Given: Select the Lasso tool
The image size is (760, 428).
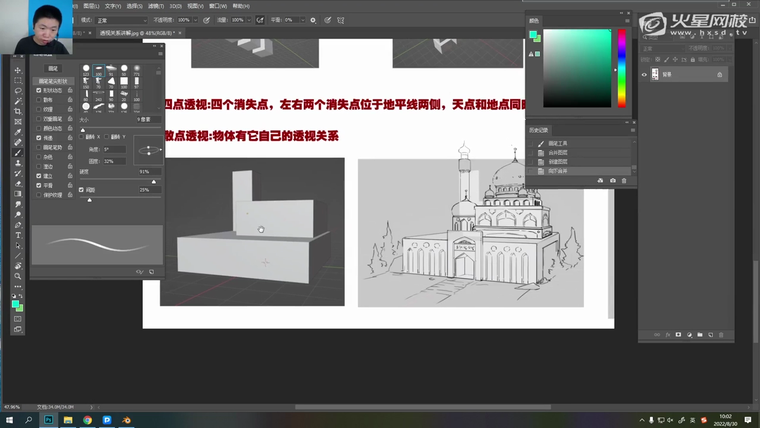Looking at the screenshot, I should [x=18, y=91].
